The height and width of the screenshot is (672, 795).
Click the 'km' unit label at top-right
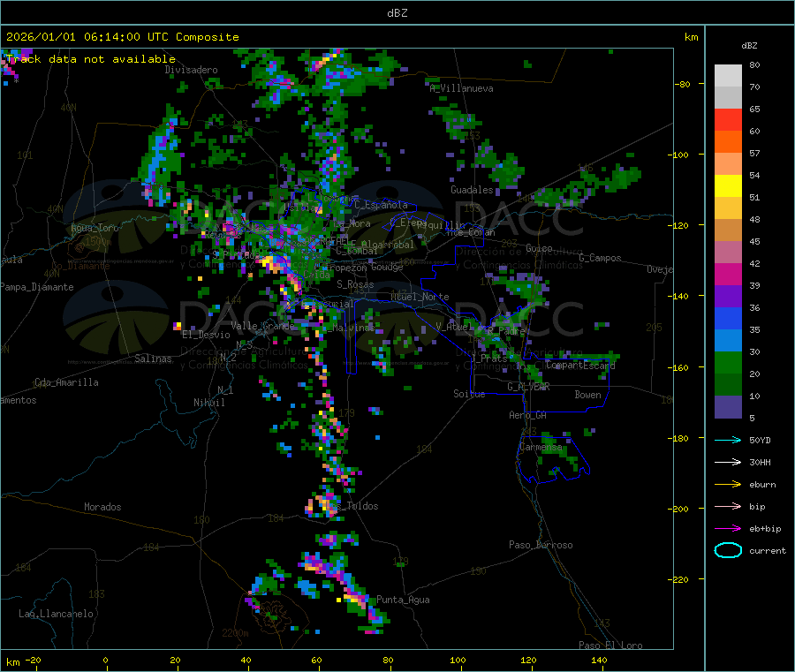click(691, 37)
